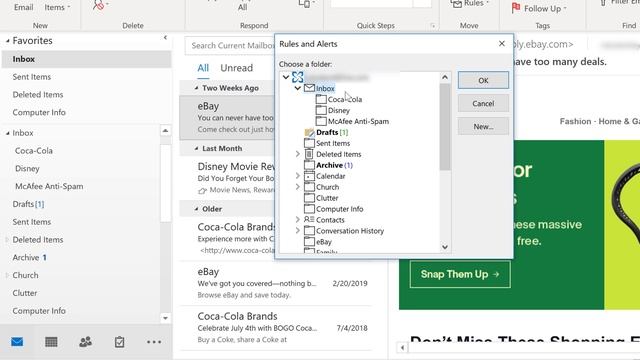Click the Deleted Items trash icon in dialog
This screenshot has height=360, width=640.
(309, 154)
